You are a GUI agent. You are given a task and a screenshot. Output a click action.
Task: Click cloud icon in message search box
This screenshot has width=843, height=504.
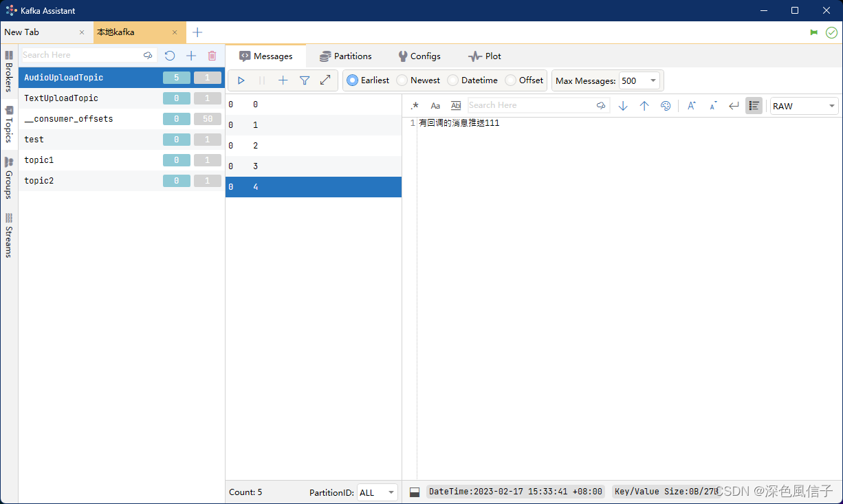click(x=601, y=105)
